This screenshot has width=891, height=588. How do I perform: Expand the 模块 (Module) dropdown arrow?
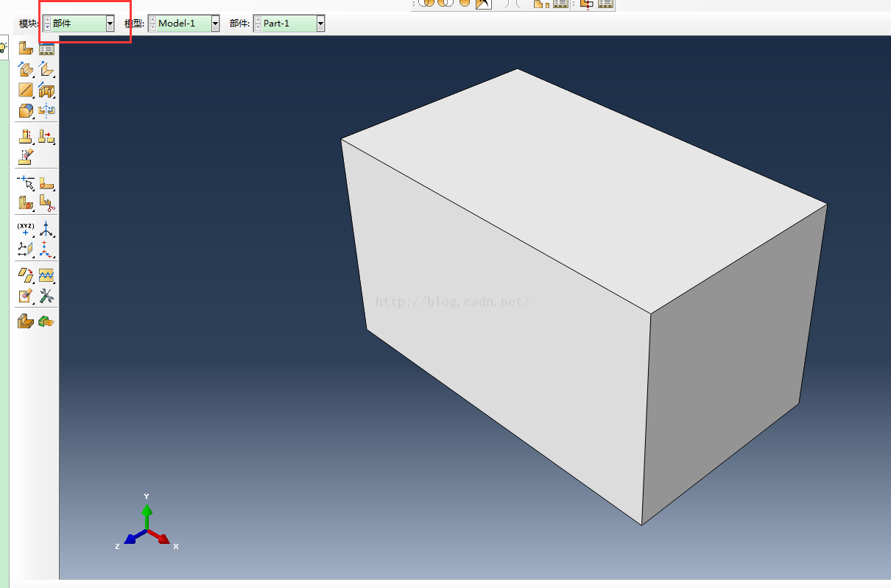110,24
